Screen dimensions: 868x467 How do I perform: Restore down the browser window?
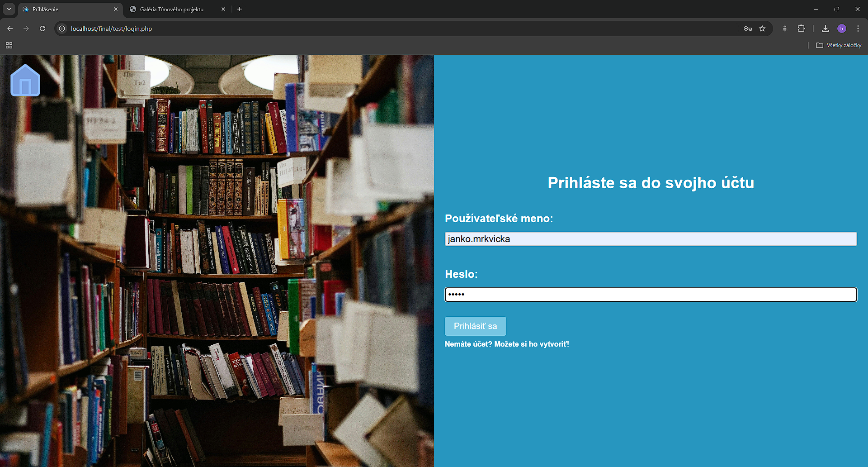[x=837, y=9]
